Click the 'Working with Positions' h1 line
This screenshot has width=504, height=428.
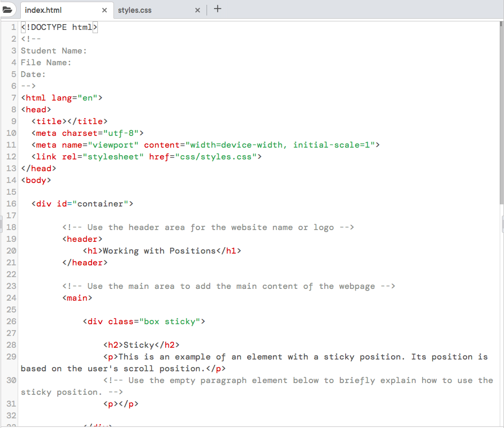tap(162, 251)
